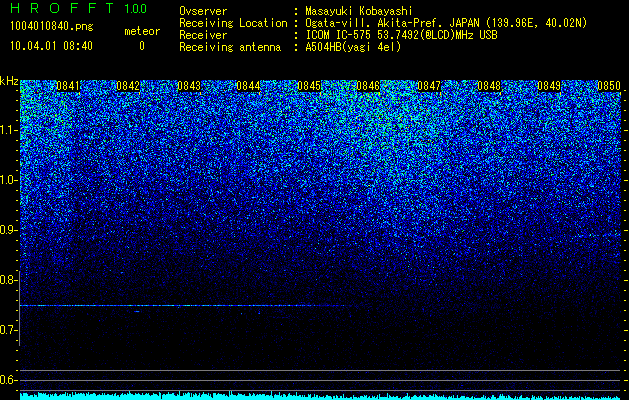Click the 0846 time marker
This screenshot has height=400, width=629.
[368, 86]
